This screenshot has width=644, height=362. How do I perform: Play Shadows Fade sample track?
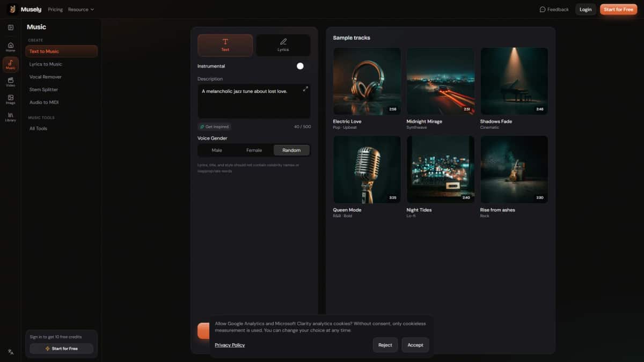[x=514, y=81]
